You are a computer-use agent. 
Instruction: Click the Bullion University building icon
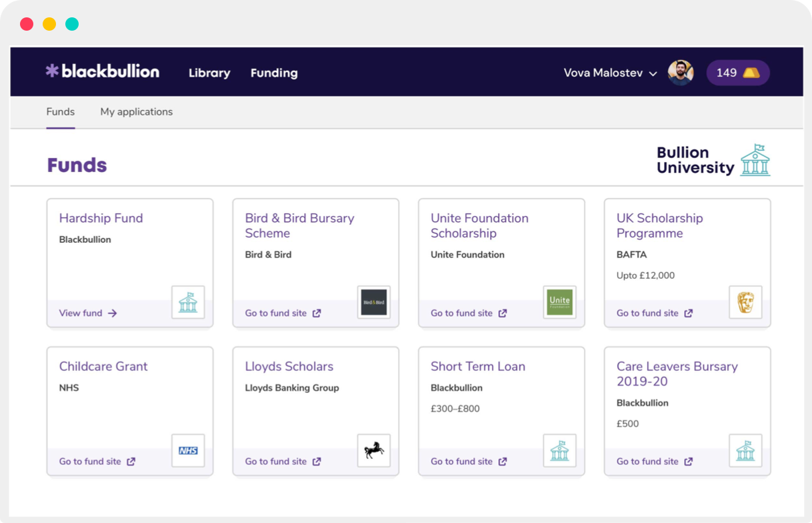[755, 159]
